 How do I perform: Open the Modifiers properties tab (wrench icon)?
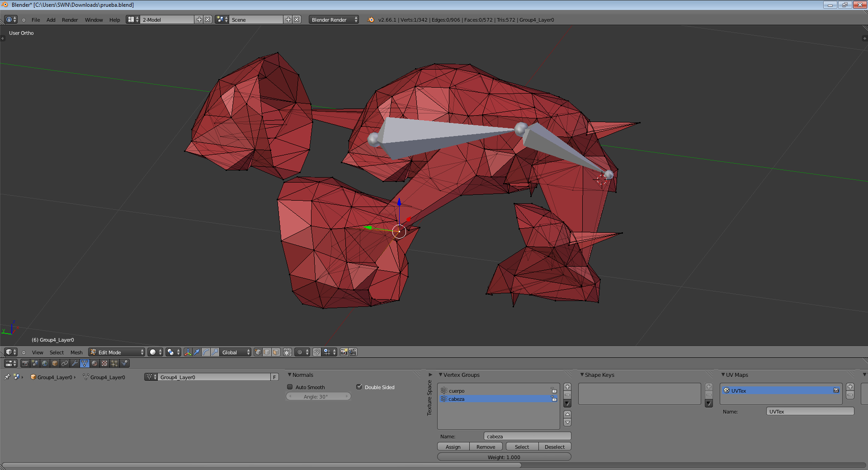point(75,363)
